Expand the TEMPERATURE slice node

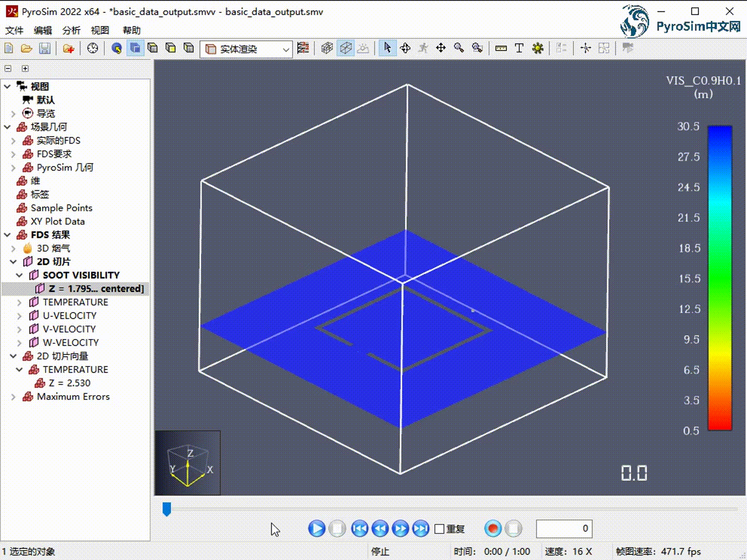[19, 302]
